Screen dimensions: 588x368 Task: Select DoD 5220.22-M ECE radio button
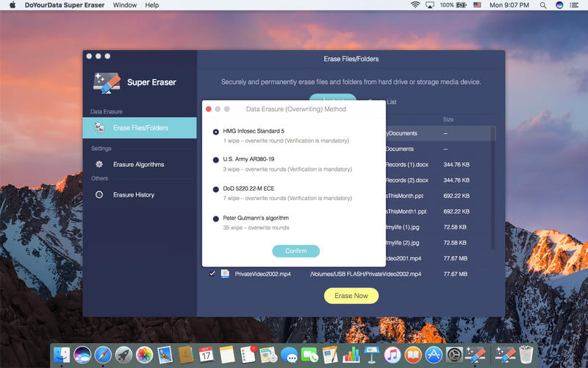pyautogui.click(x=215, y=189)
